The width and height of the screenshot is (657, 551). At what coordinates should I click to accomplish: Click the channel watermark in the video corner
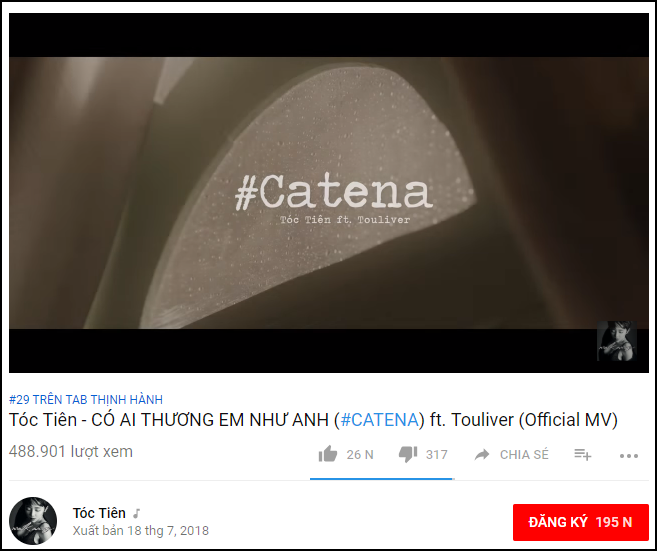617,341
